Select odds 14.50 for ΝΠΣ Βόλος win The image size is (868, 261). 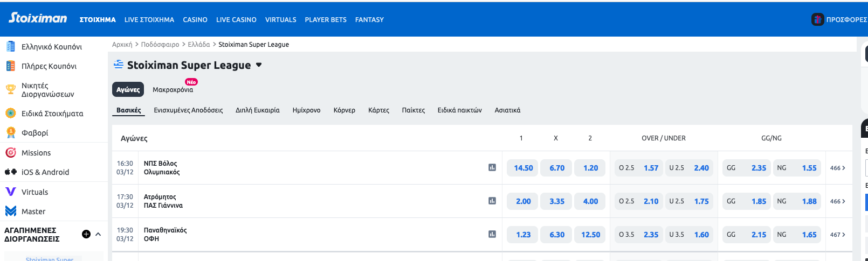[x=523, y=168]
